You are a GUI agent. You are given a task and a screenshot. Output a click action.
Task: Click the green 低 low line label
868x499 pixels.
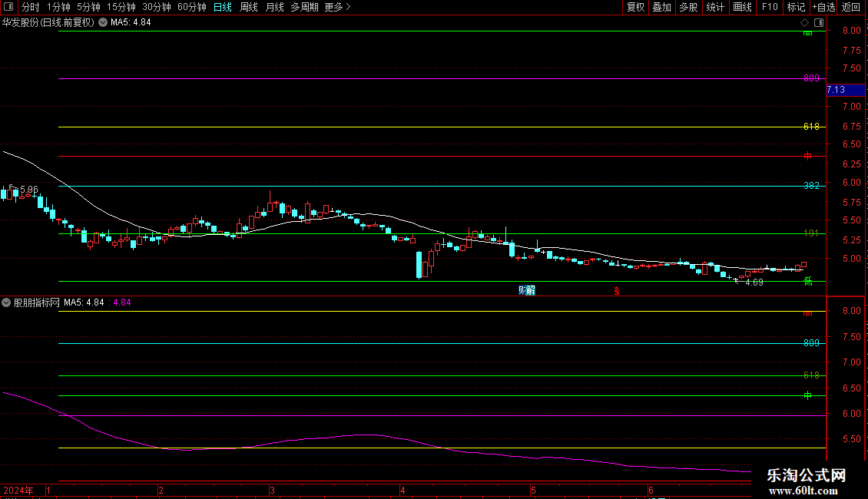click(807, 282)
